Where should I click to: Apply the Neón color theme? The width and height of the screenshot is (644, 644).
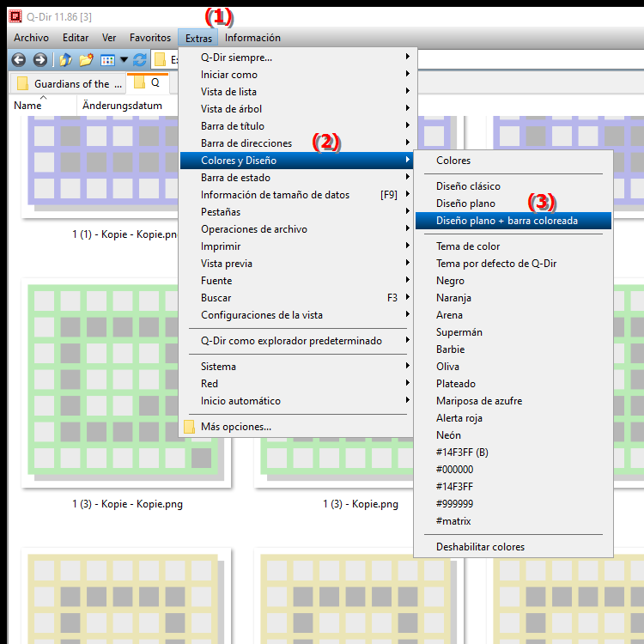(x=513, y=435)
